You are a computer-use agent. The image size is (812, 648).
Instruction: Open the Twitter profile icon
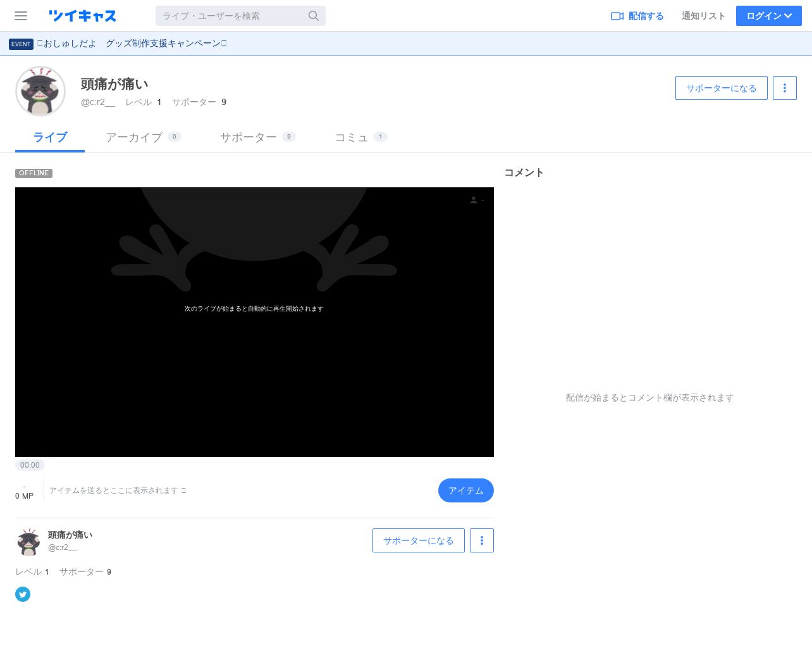tap(23, 594)
